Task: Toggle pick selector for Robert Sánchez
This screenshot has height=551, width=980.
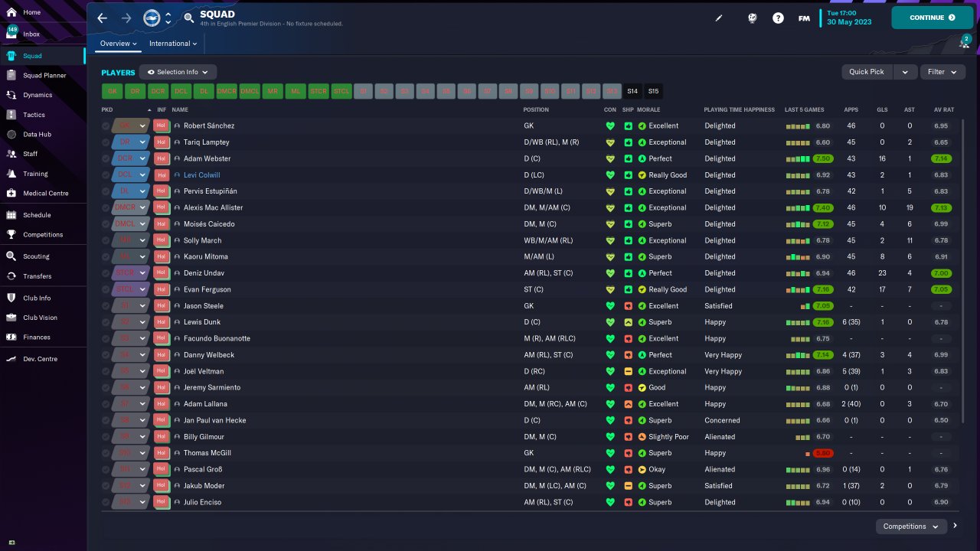Action: click(x=106, y=126)
